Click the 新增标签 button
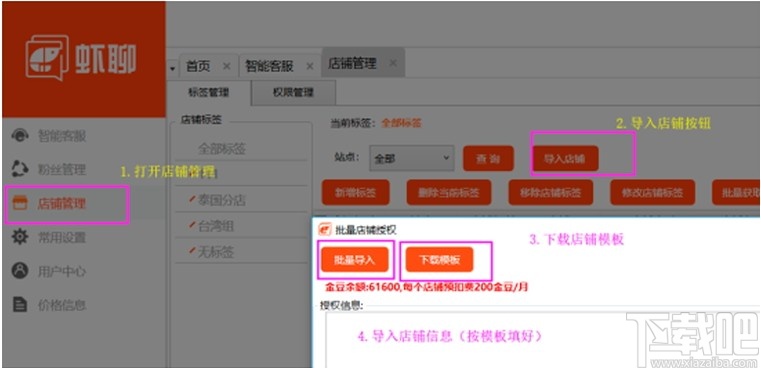 [x=355, y=192]
